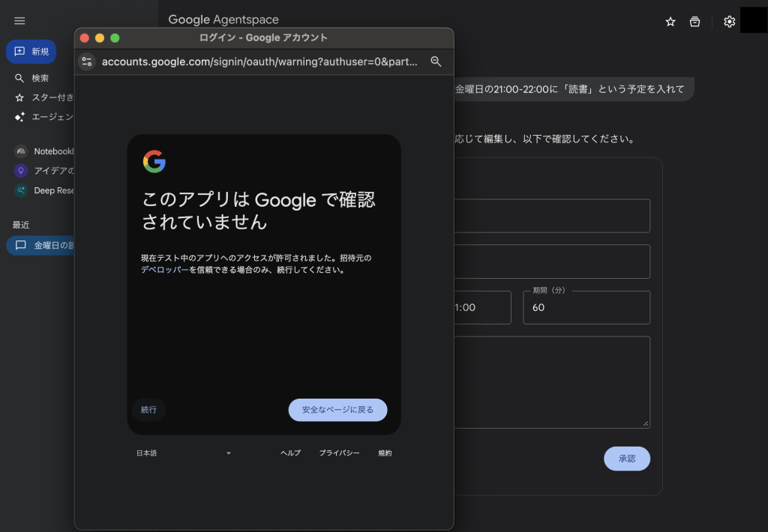Click the プライバシー footer link
Image resolution: width=768 pixels, height=532 pixels.
339,453
